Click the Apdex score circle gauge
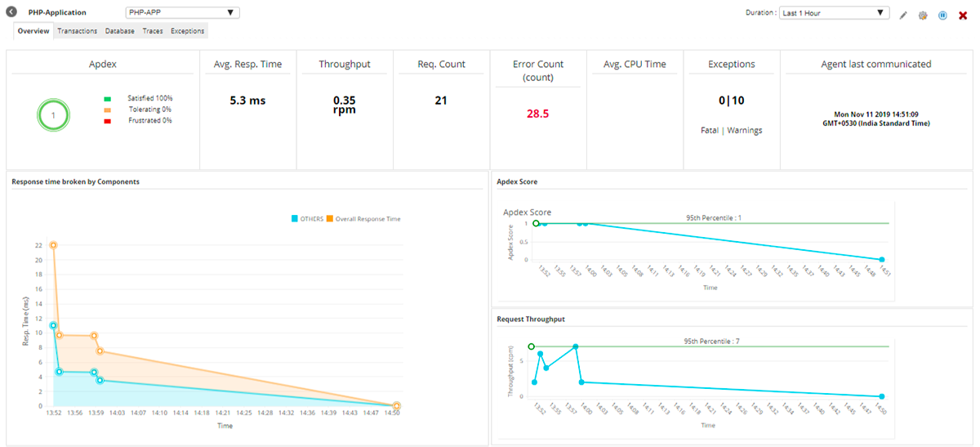This screenshot has width=980, height=447. tap(53, 115)
